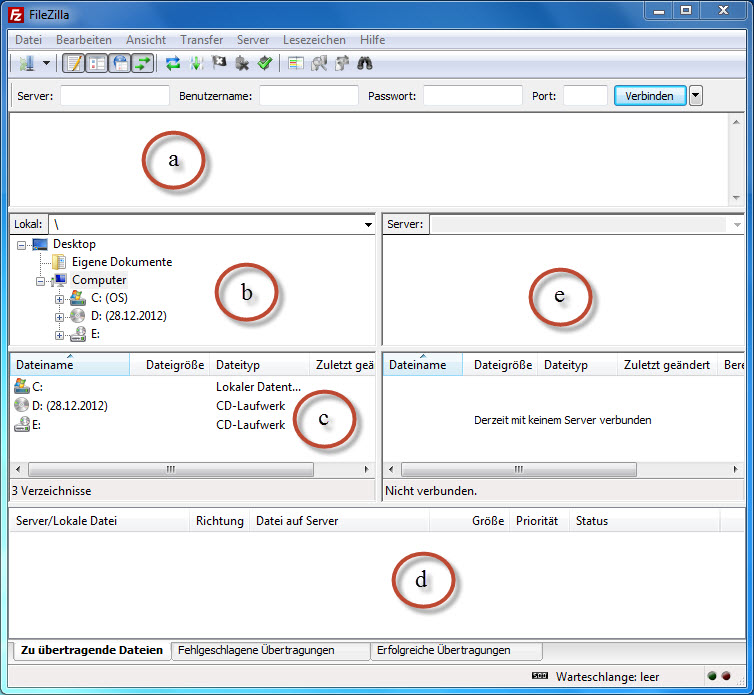Open the Ansicht menu
The image size is (754, 695).
tap(146, 40)
